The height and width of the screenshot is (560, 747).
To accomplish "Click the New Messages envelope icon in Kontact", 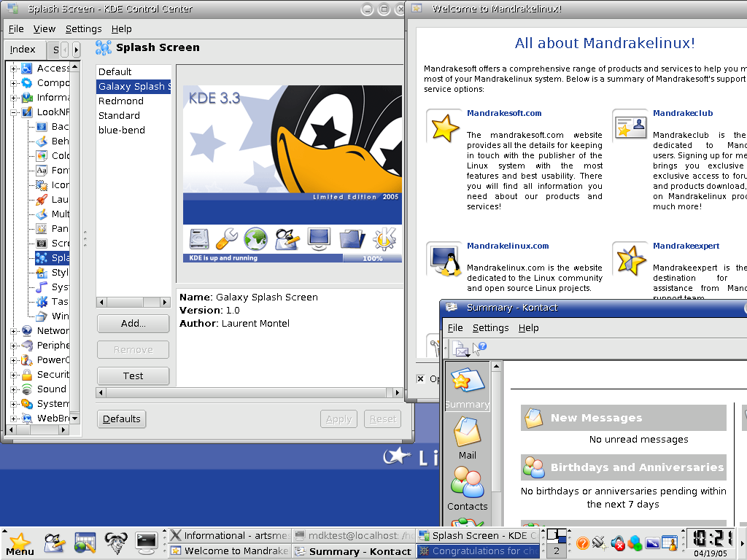I will click(533, 418).
